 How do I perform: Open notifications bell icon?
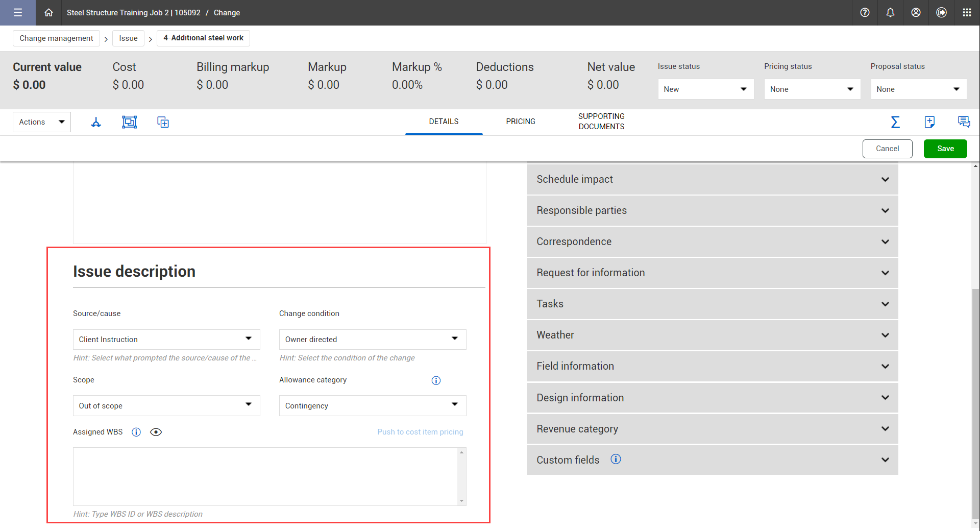[890, 13]
